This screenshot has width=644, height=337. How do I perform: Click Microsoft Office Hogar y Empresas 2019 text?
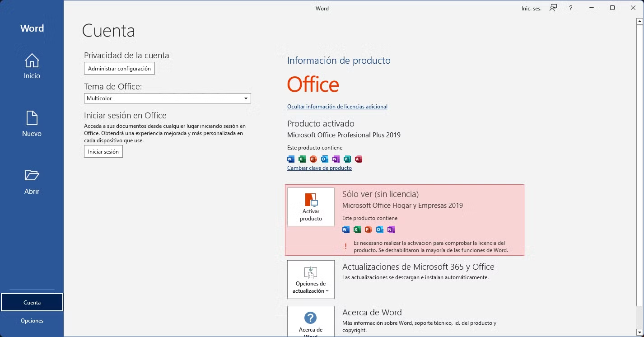click(402, 206)
